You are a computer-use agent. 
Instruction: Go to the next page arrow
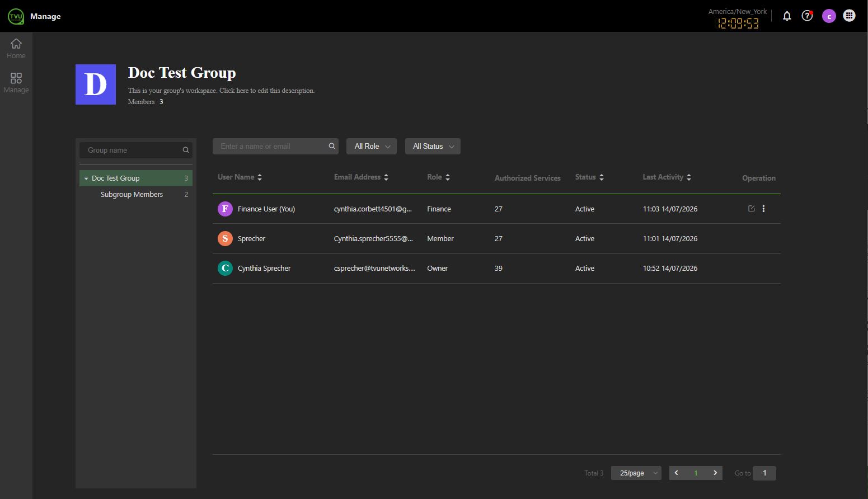pyautogui.click(x=715, y=473)
